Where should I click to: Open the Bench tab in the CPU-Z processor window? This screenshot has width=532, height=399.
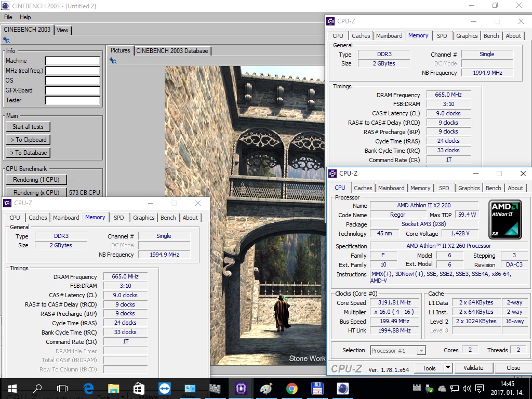pyautogui.click(x=494, y=188)
